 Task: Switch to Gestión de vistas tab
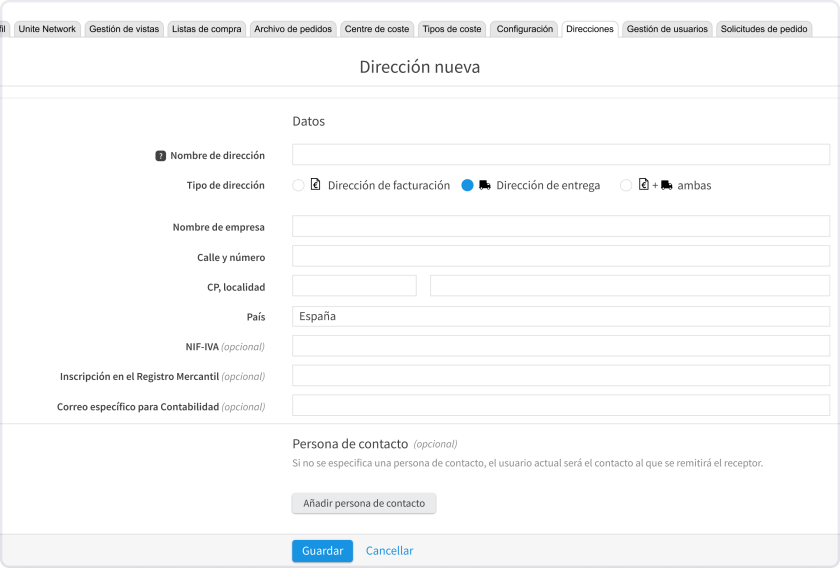click(x=124, y=29)
